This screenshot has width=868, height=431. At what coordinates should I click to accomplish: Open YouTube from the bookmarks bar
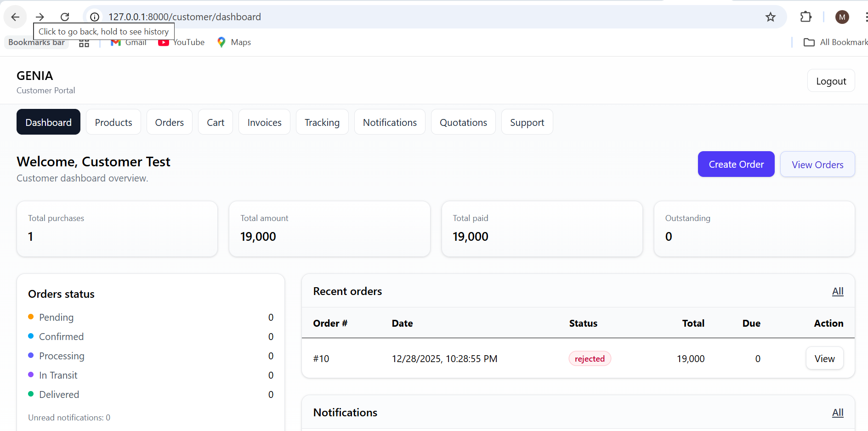pos(181,42)
